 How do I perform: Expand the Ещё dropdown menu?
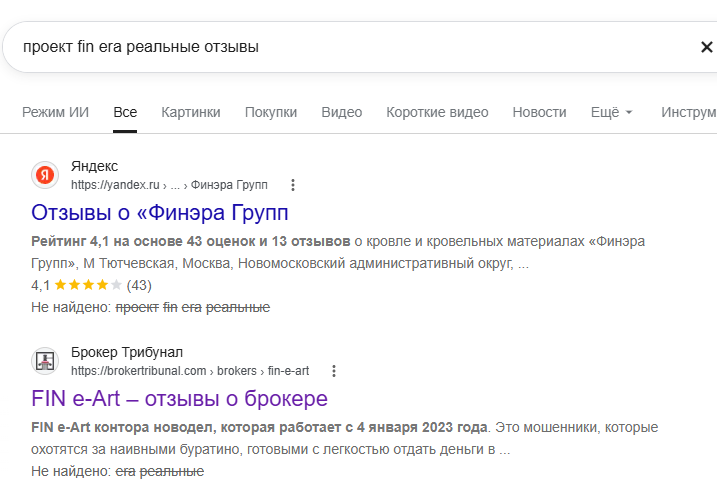click(611, 112)
